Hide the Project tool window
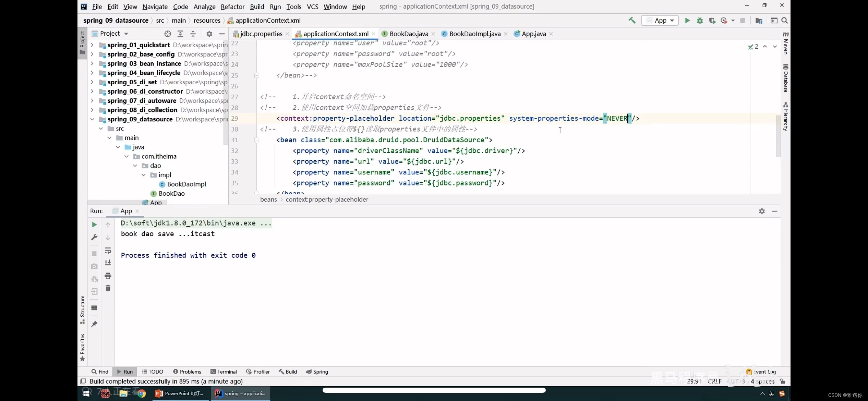The image size is (868, 401). click(222, 34)
